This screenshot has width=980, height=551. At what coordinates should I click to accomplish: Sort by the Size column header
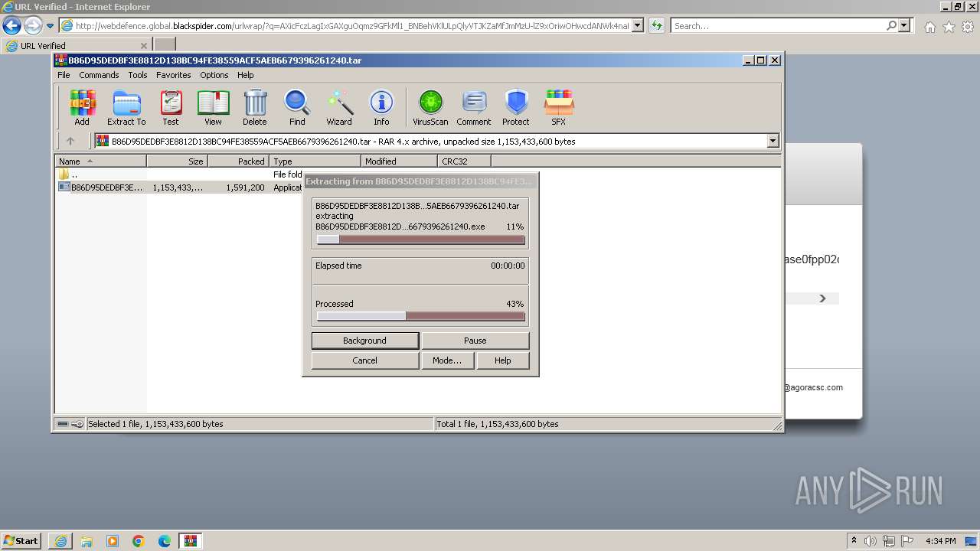(177, 161)
